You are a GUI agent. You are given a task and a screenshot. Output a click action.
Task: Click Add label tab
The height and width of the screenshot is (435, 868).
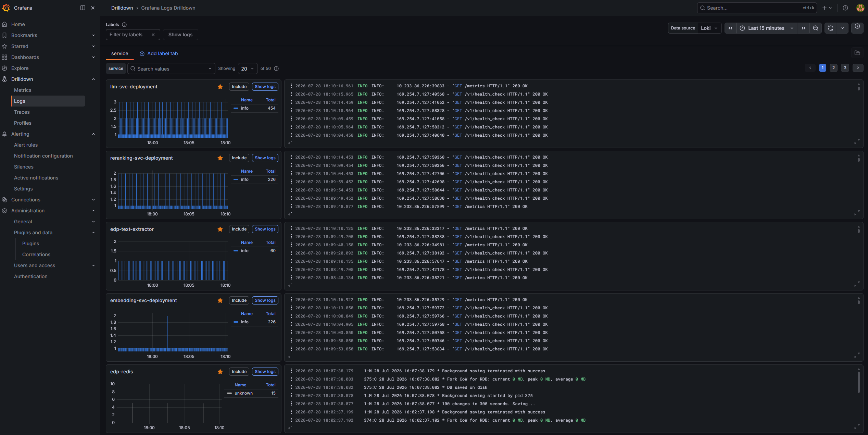(159, 53)
